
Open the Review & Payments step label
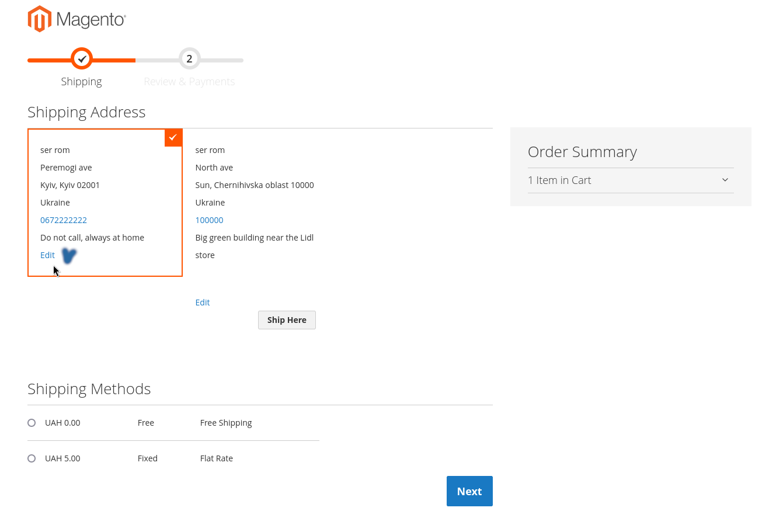tap(189, 82)
